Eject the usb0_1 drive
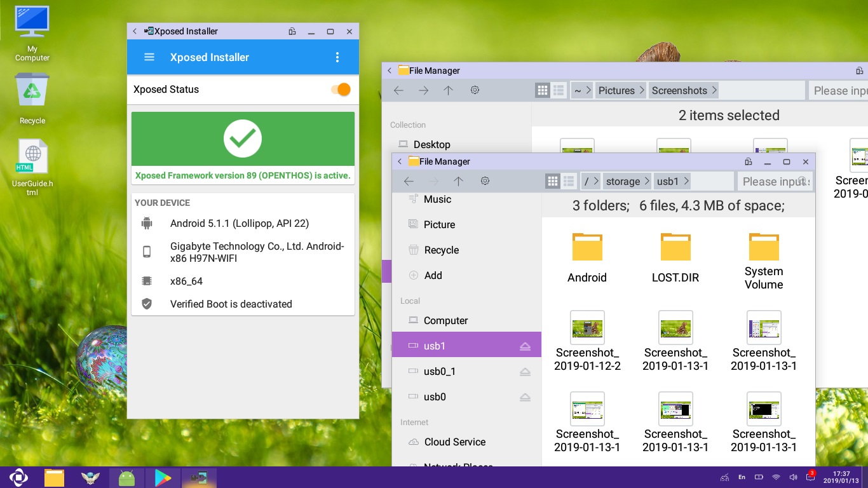868x488 pixels. 525,372
